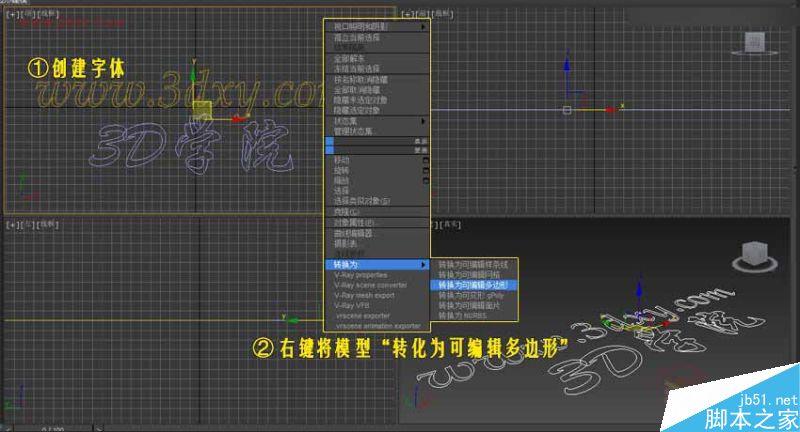The image size is (800, 432).
Task: Expand the 状态集 submenu arrow
Action: (x=423, y=121)
